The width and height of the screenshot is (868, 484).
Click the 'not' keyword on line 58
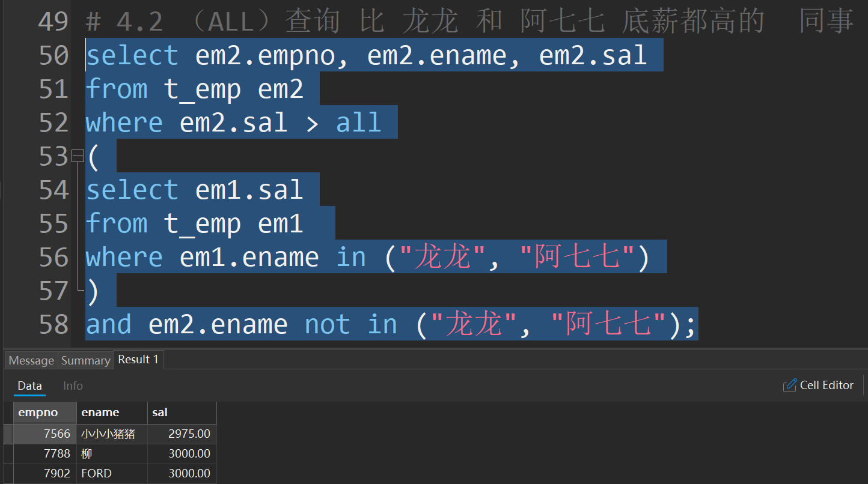point(327,324)
